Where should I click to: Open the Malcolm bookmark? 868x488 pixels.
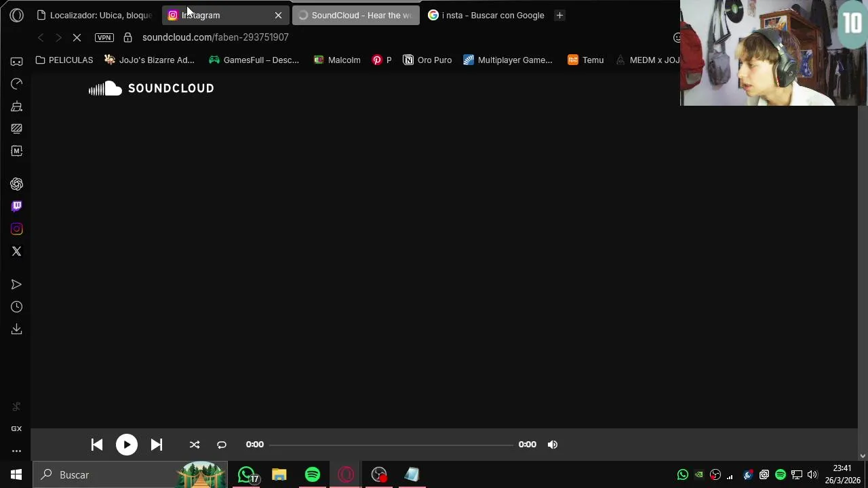click(337, 60)
